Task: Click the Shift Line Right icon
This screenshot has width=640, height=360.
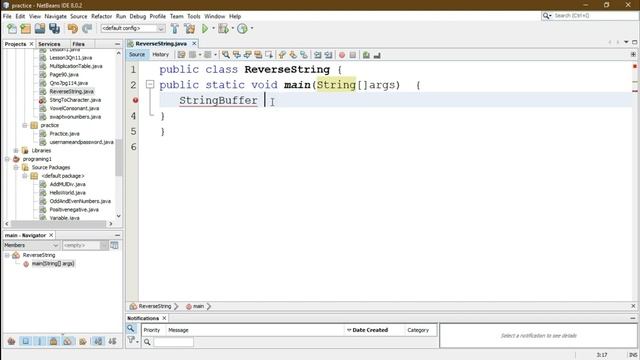Action: [328, 55]
